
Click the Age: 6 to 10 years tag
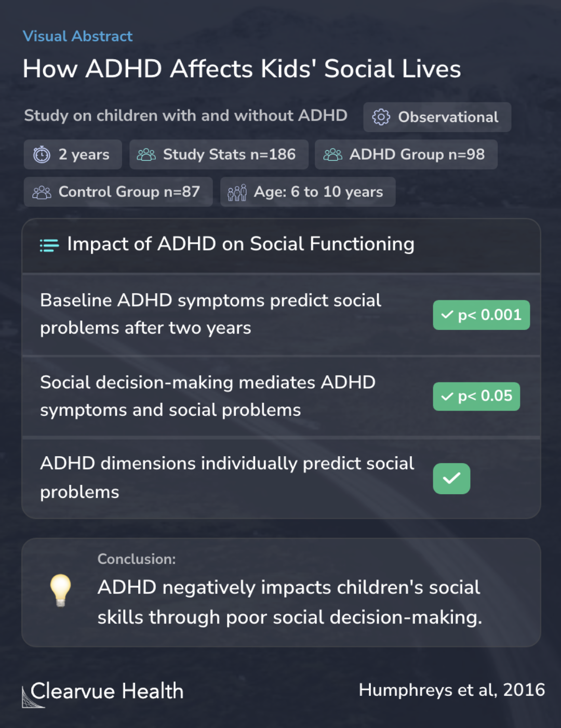[308, 192]
